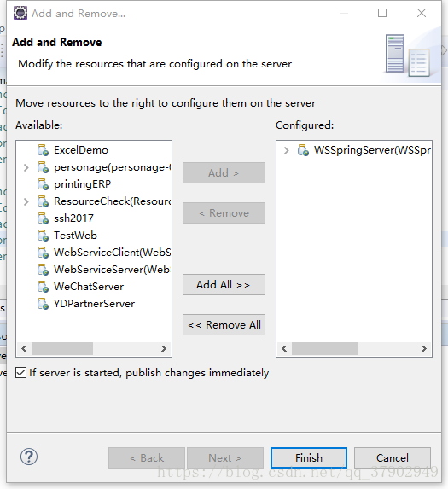The height and width of the screenshot is (489, 448).
Task: Click the personage project icon
Action: [43, 167]
